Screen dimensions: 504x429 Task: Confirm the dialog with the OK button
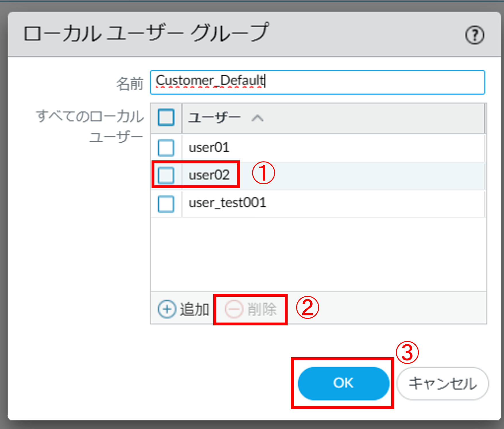343,383
